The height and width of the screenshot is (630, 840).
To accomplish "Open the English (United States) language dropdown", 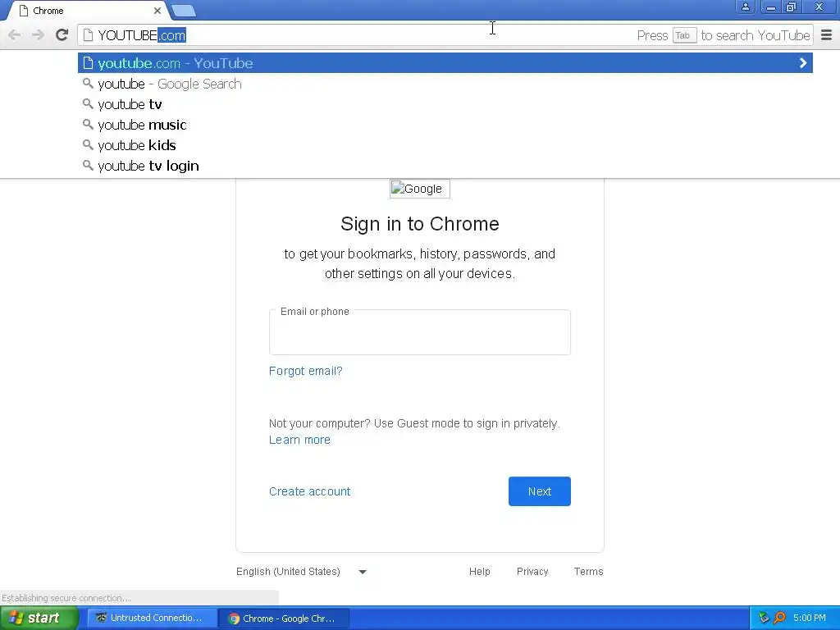I will coord(302,572).
